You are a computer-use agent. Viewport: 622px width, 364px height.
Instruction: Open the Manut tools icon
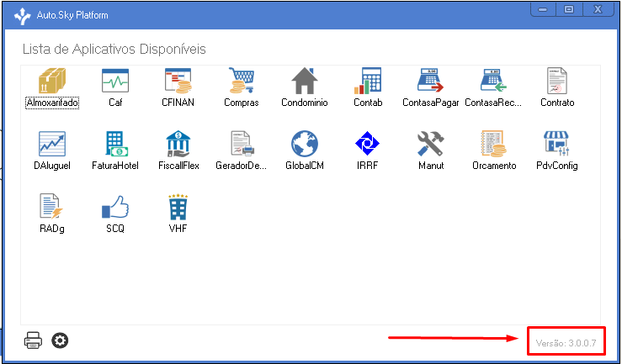431,144
